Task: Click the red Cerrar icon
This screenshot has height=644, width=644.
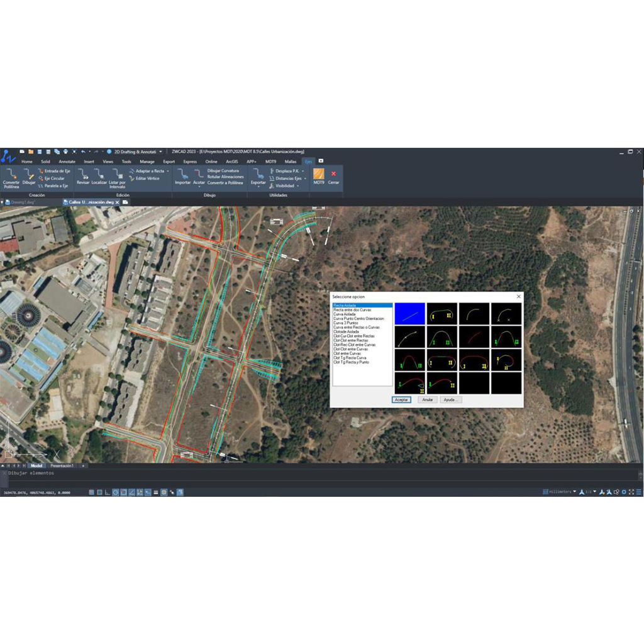Action: 333,174
